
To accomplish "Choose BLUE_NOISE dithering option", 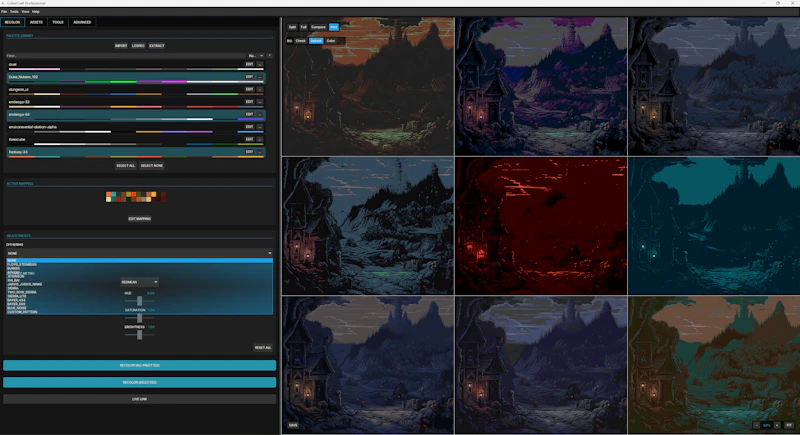I will click(139, 308).
